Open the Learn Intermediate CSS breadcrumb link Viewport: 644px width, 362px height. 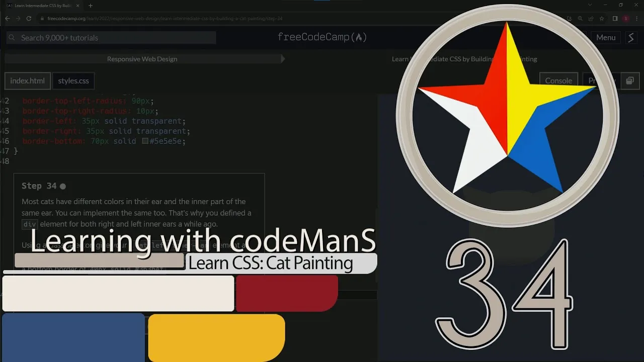464,59
